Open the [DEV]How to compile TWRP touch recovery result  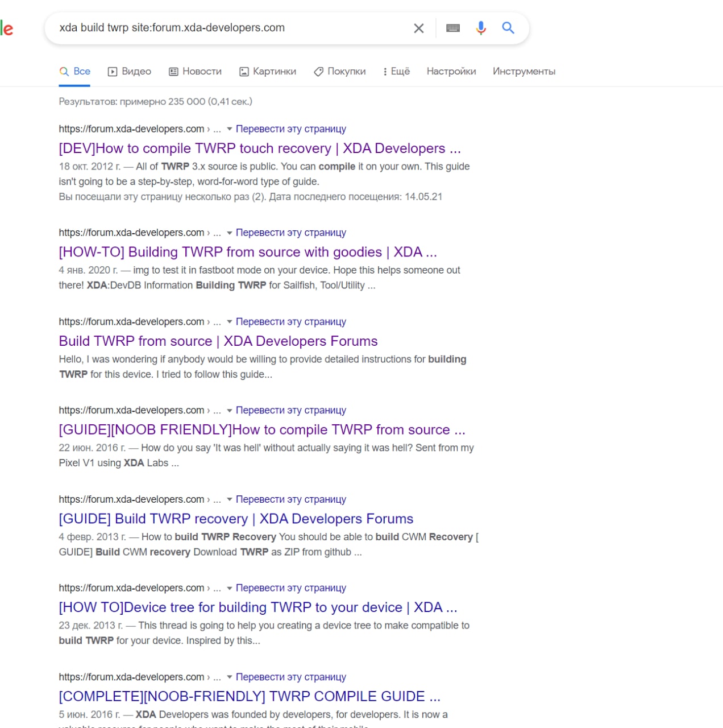[260, 148]
